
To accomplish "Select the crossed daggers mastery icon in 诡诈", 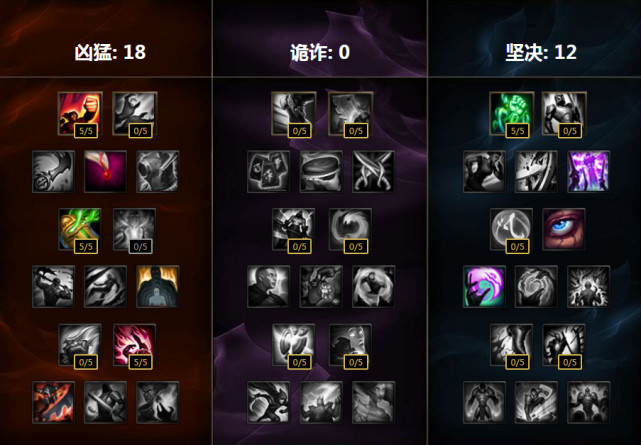I will coord(373,172).
